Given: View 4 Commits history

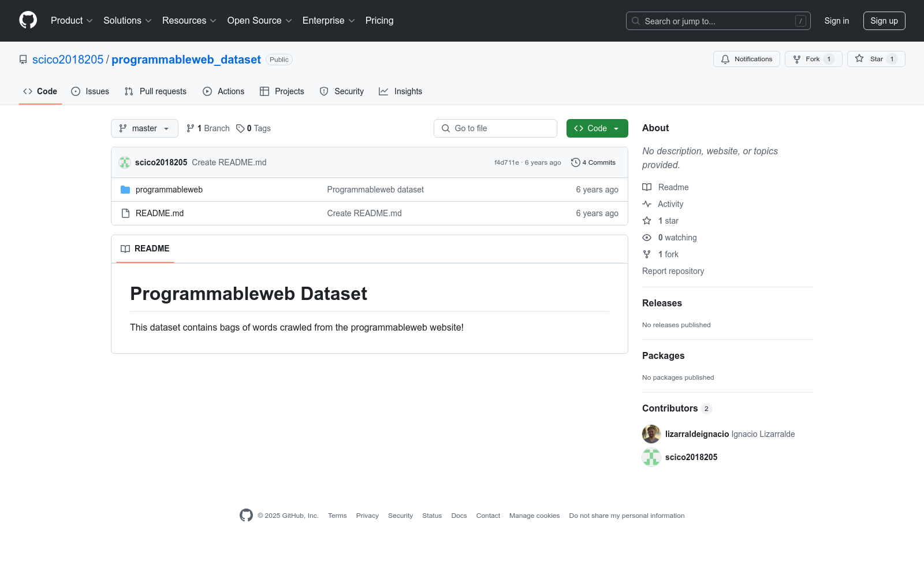Looking at the screenshot, I should (594, 162).
